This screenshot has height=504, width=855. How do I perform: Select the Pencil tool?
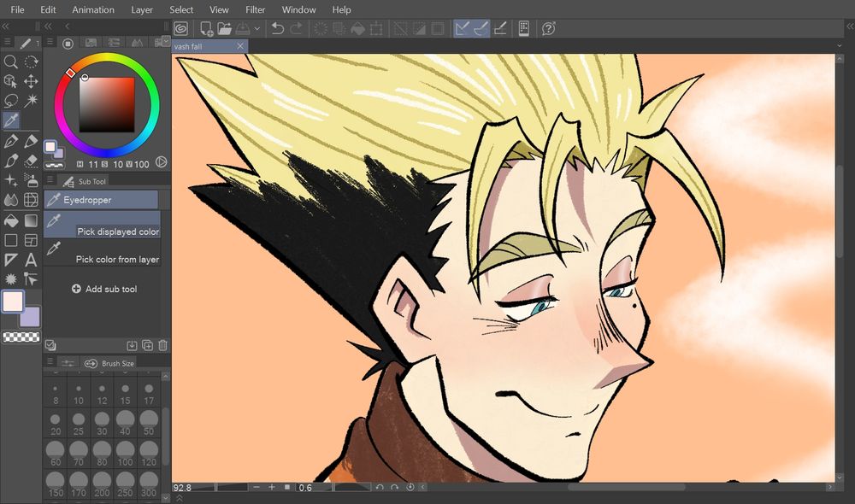click(x=31, y=141)
